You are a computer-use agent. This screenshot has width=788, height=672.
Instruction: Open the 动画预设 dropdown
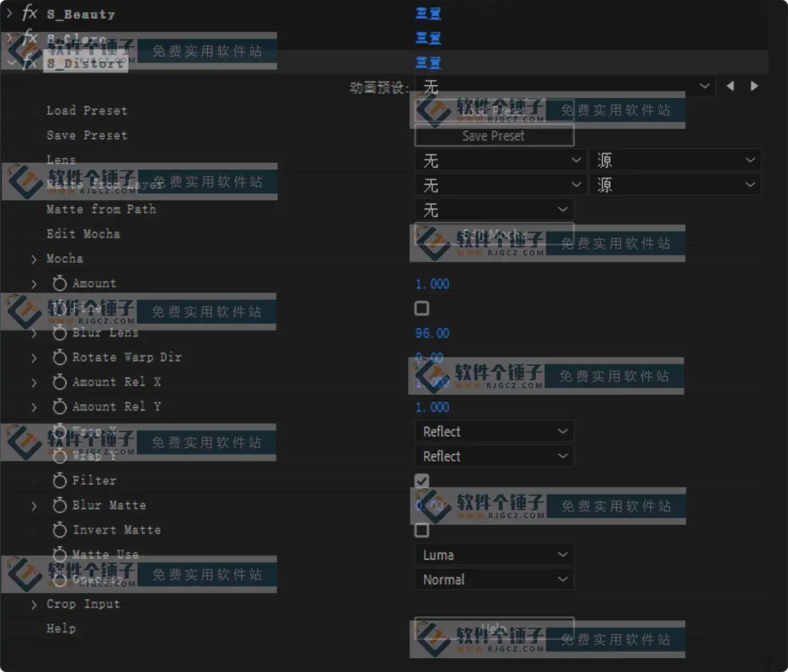(x=565, y=86)
